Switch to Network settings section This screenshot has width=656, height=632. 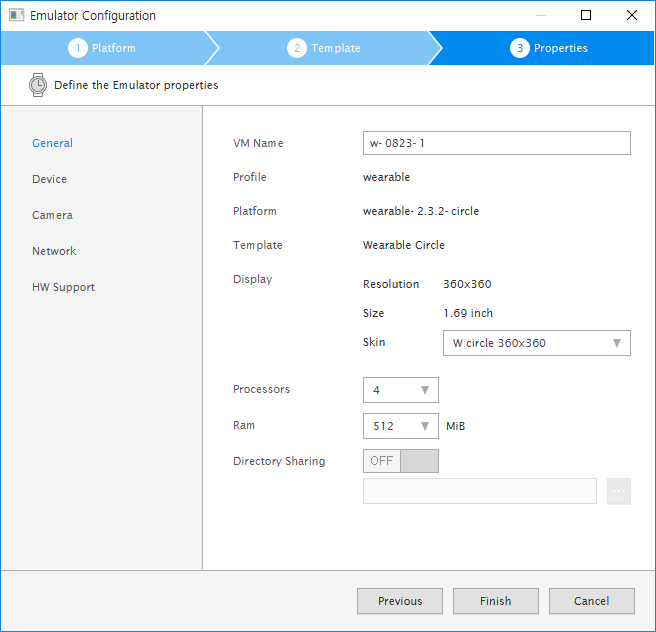(x=54, y=251)
